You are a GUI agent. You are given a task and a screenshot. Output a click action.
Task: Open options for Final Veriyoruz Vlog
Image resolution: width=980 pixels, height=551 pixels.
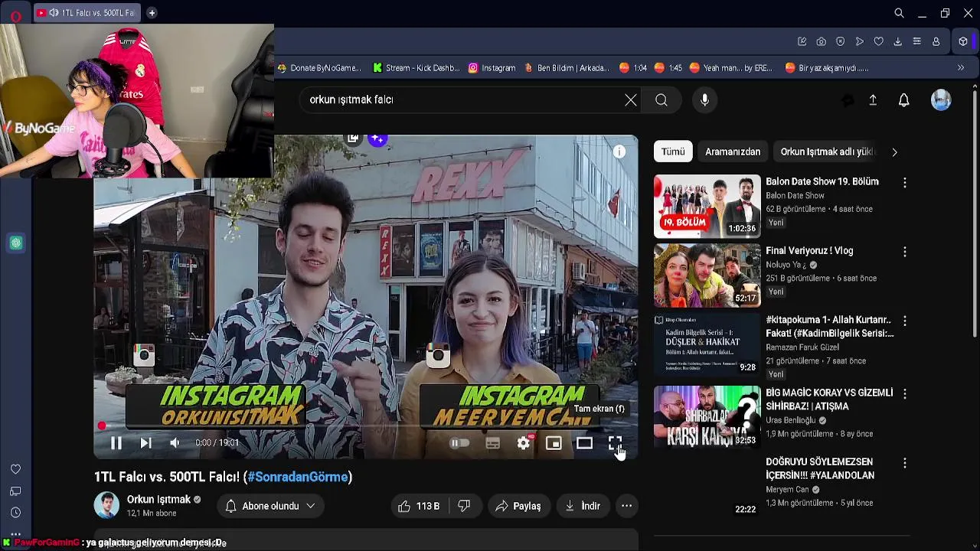click(905, 252)
